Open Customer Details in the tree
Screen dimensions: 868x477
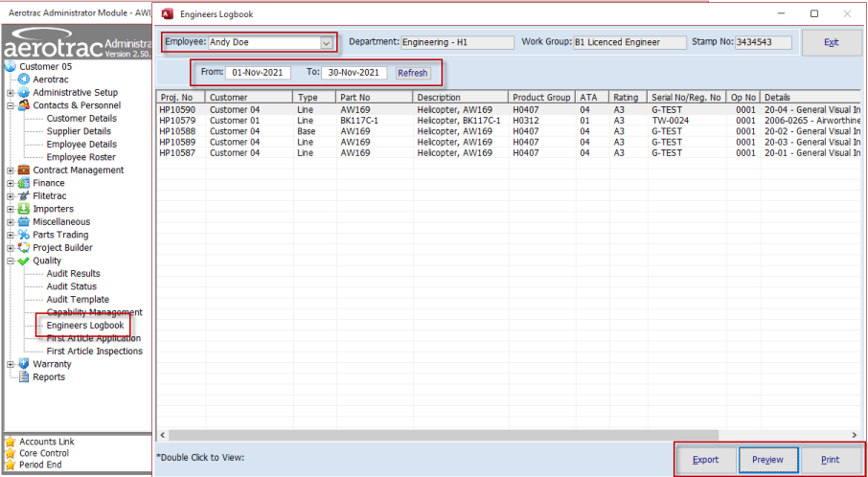point(81,119)
